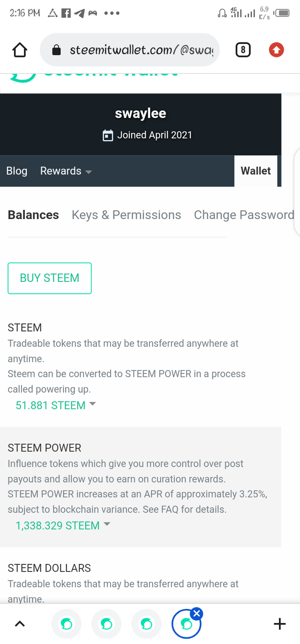
Task: Go to the Blog tab
Action: (x=17, y=171)
